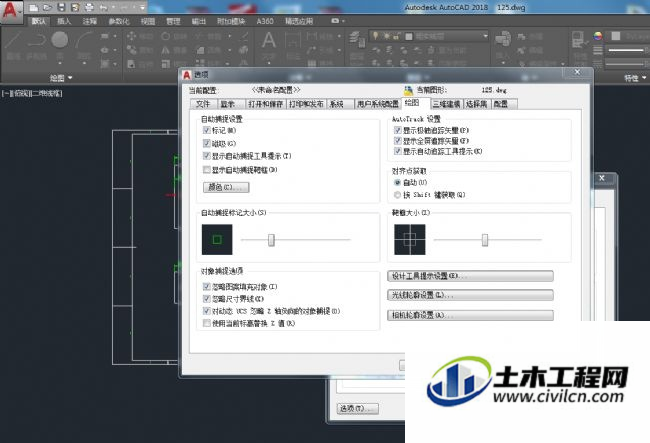
Task: Click the Plot printer icon in quick access toolbar
Action: point(89,7)
